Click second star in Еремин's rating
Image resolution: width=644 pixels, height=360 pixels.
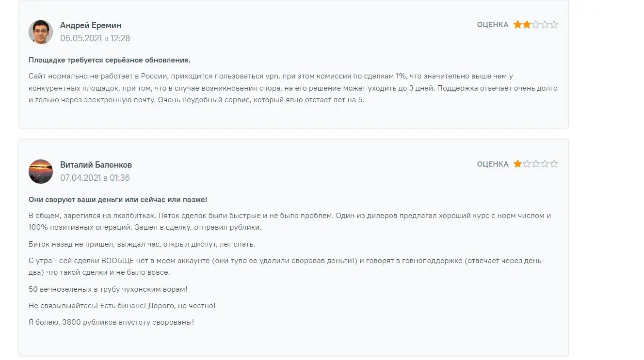[x=527, y=24]
